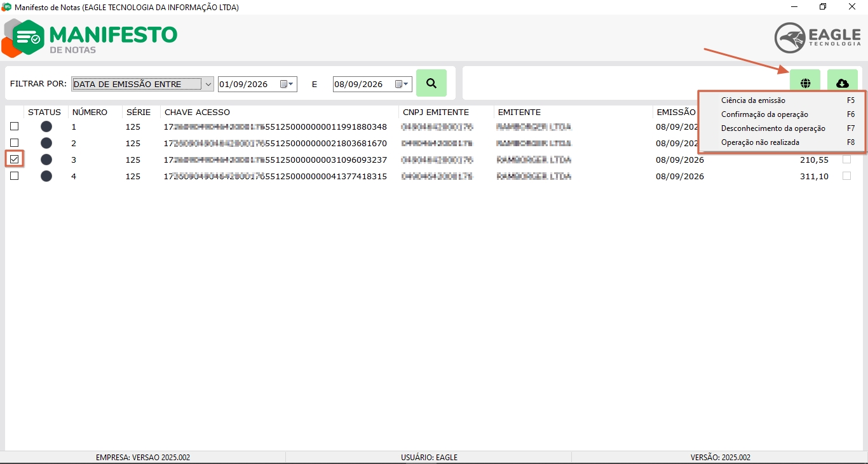Select the access key ending in 11991880348
The height and width of the screenshot is (464, 868).
click(x=276, y=126)
